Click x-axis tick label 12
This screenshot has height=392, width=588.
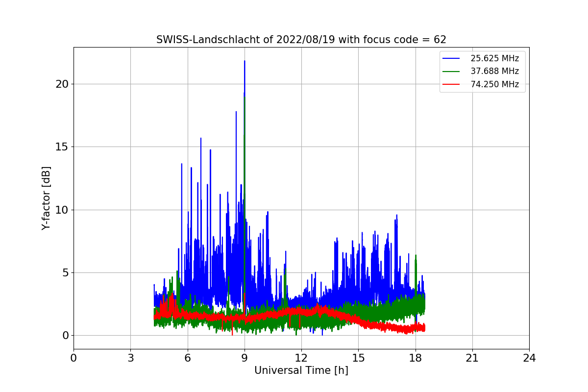(x=301, y=358)
